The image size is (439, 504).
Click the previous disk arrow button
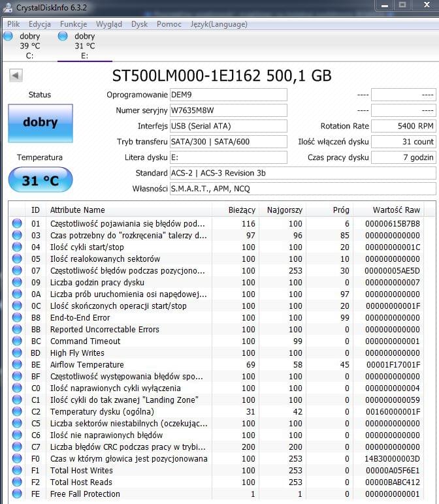16,76
